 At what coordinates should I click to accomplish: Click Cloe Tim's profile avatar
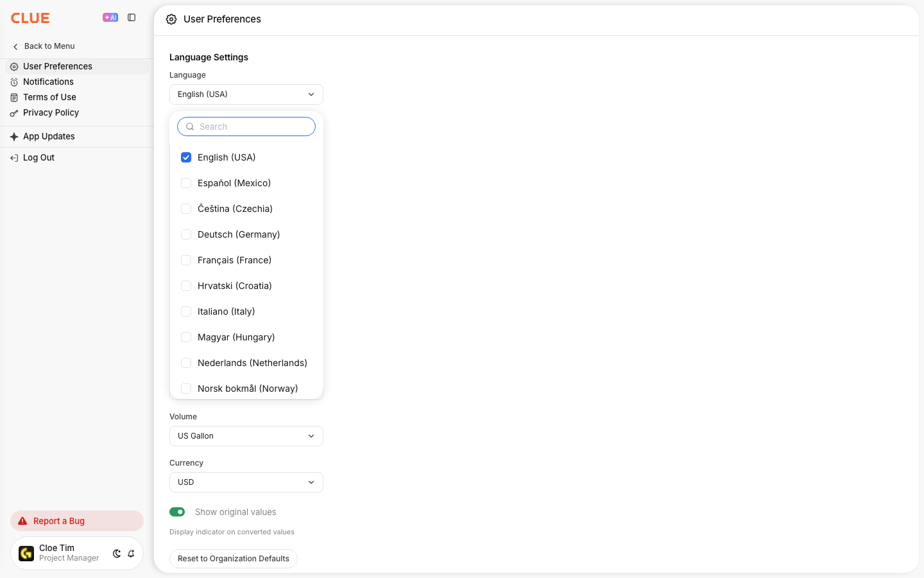click(26, 554)
